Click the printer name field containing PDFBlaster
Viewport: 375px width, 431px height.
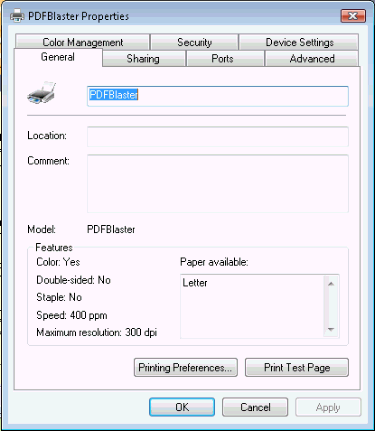tap(218, 96)
